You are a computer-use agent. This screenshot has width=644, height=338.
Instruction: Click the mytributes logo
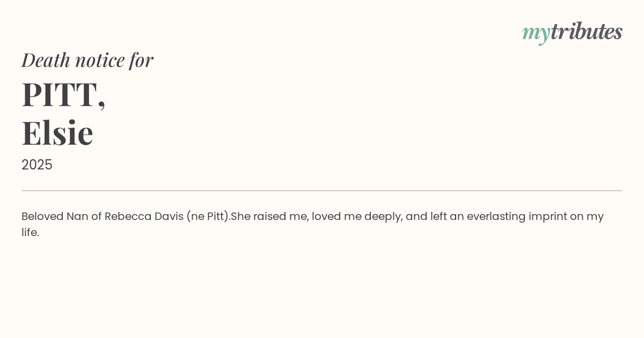coord(572,32)
